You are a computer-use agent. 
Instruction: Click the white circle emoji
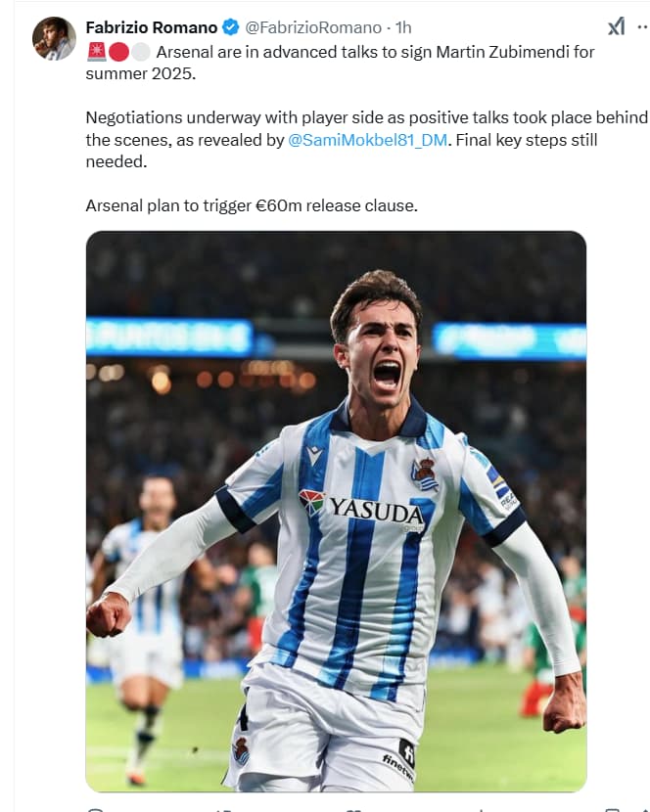coord(140,52)
